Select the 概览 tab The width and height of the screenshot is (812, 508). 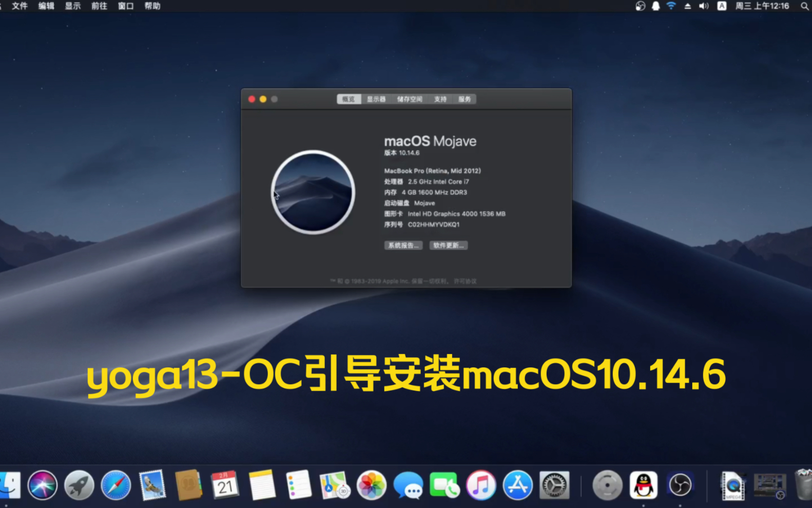coord(349,99)
